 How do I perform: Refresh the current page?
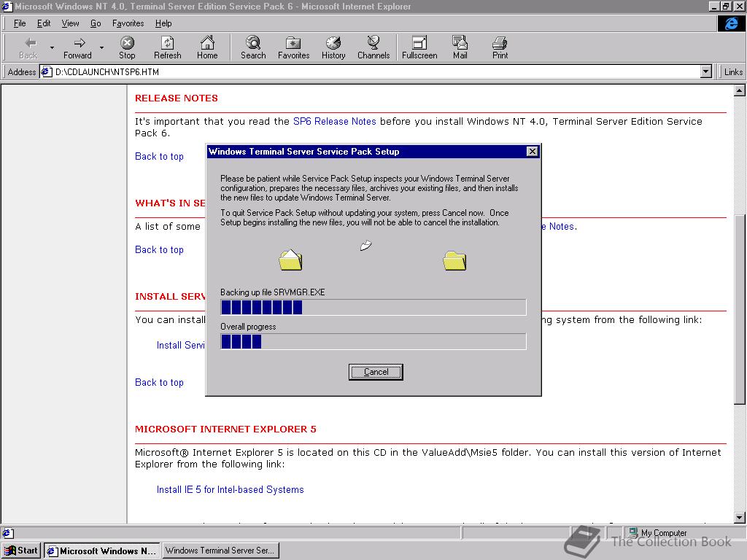167,48
